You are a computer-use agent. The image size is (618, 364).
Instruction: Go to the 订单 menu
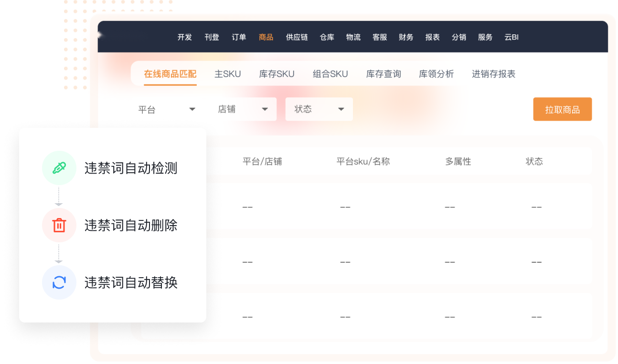pyautogui.click(x=239, y=37)
